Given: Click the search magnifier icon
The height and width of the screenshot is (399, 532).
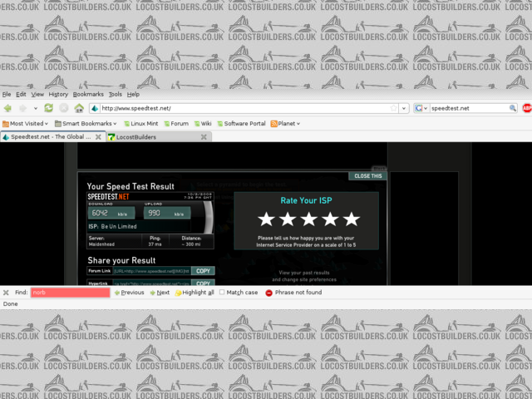Looking at the screenshot, I should pos(514,108).
